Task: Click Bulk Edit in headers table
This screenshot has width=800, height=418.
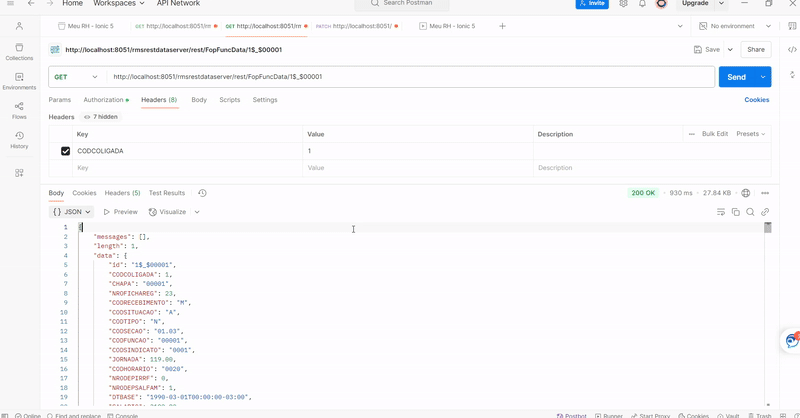Action: [715, 134]
